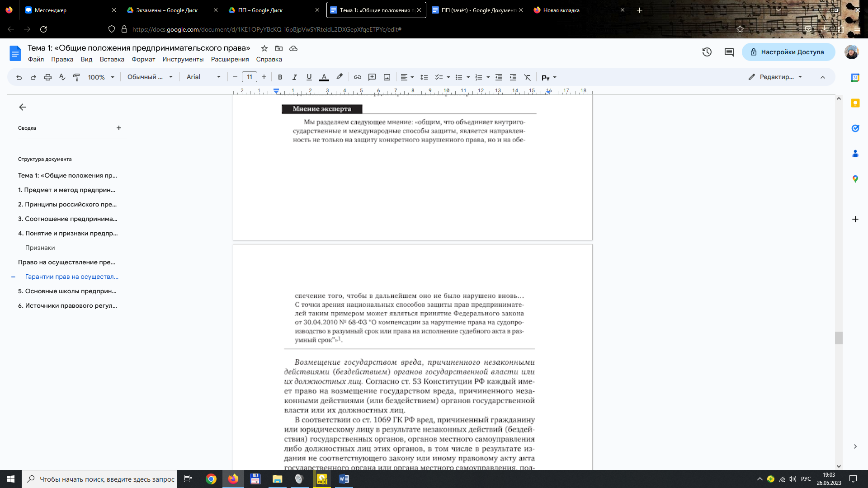Screen dimensions: 868x488
Task: Add a comment using toolbar icon
Action: point(372,77)
